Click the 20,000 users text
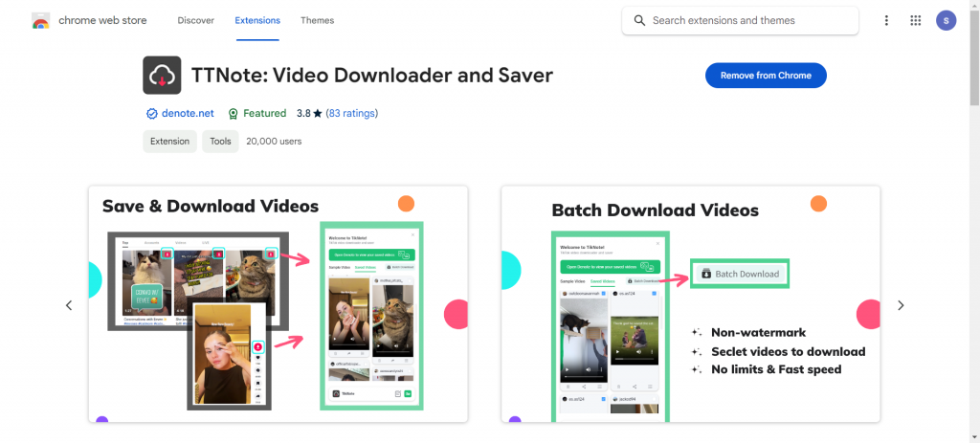The height and width of the screenshot is (443, 980). point(274,142)
